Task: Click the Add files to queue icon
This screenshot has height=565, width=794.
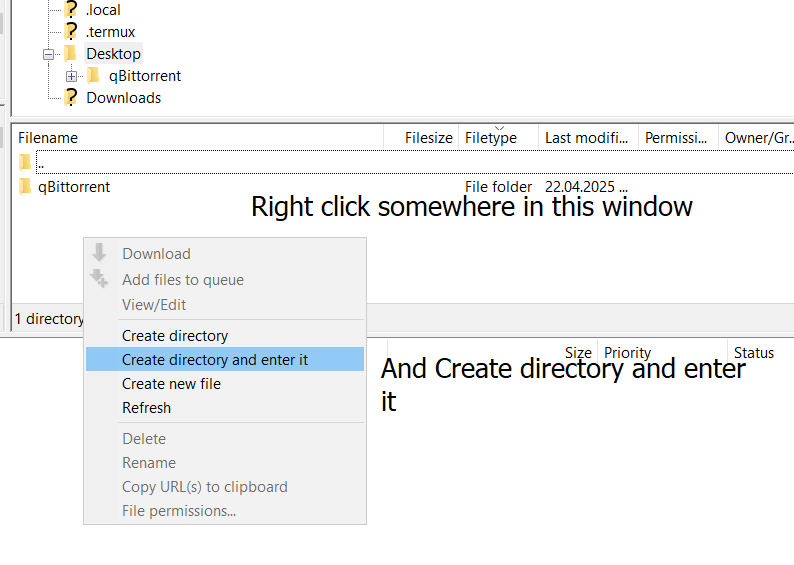Action: click(x=99, y=278)
